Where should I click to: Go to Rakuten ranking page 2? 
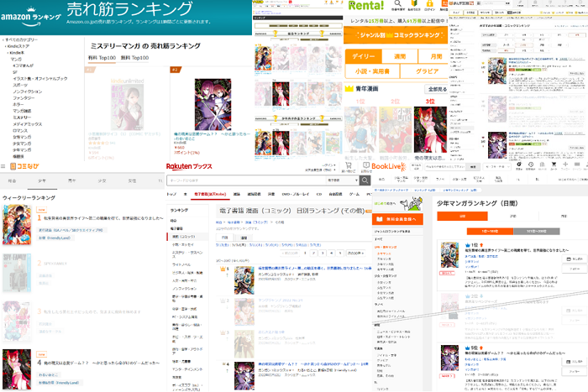(314, 253)
